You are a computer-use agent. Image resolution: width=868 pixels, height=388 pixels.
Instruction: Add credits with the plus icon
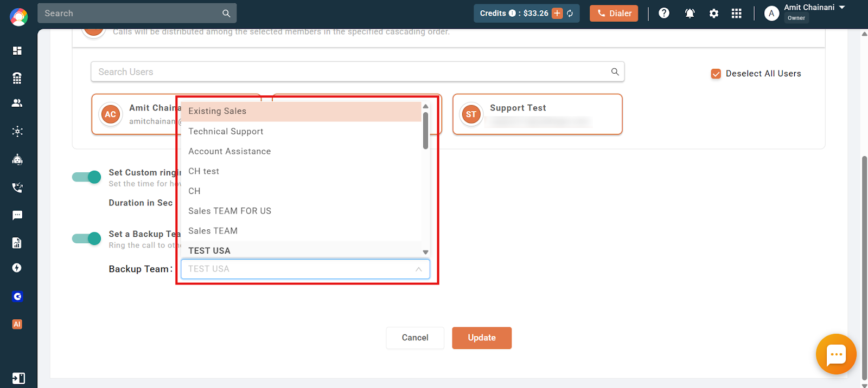click(x=557, y=14)
